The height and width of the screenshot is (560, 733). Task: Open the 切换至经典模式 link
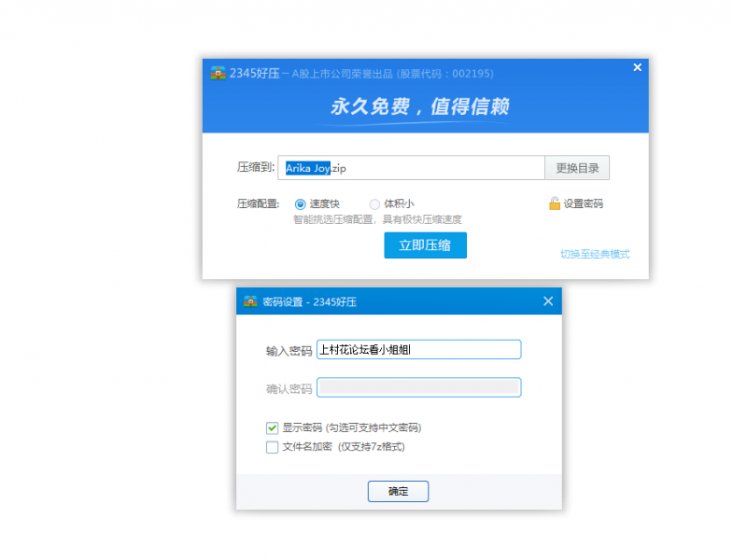point(595,254)
